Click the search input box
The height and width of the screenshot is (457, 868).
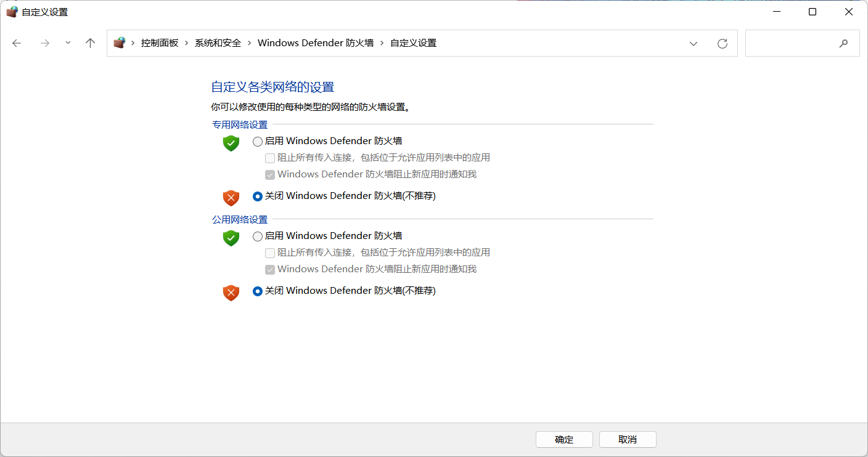pyautogui.click(x=802, y=43)
